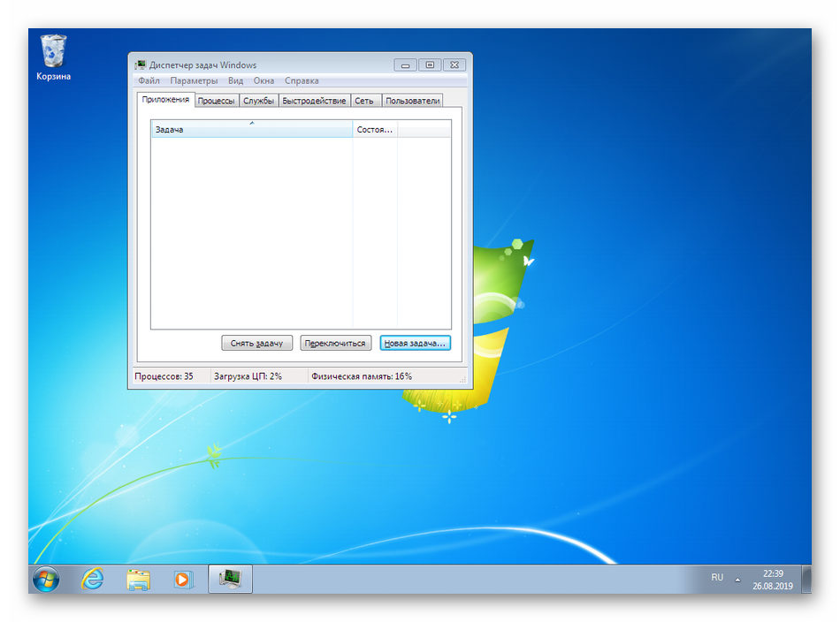This screenshot has width=840, height=622.
Task: Open Windows Explorer folder icon in taskbar
Action: point(138,580)
